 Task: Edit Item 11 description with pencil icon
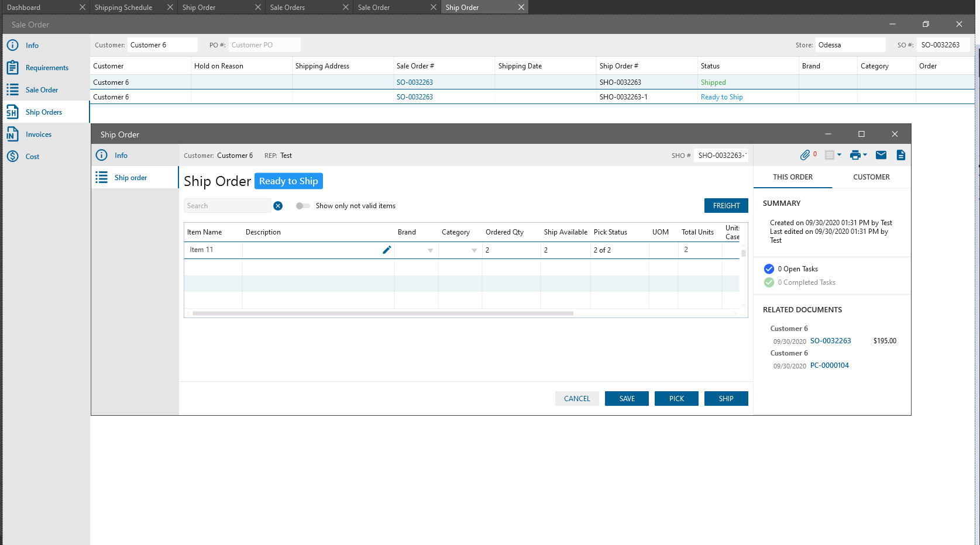pos(387,250)
